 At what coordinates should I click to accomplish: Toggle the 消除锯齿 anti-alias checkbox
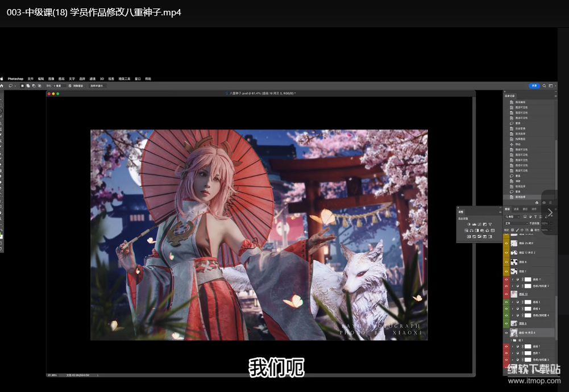(70, 86)
